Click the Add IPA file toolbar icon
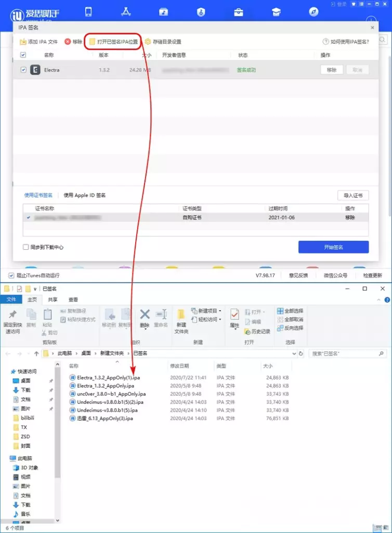The image size is (392, 533). [x=23, y=42]
